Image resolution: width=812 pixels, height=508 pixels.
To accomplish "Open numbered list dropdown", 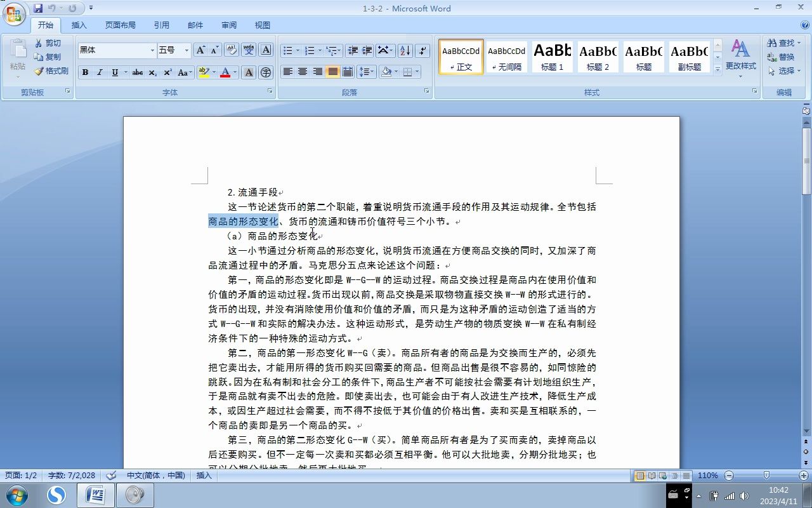I will (320, 50).
